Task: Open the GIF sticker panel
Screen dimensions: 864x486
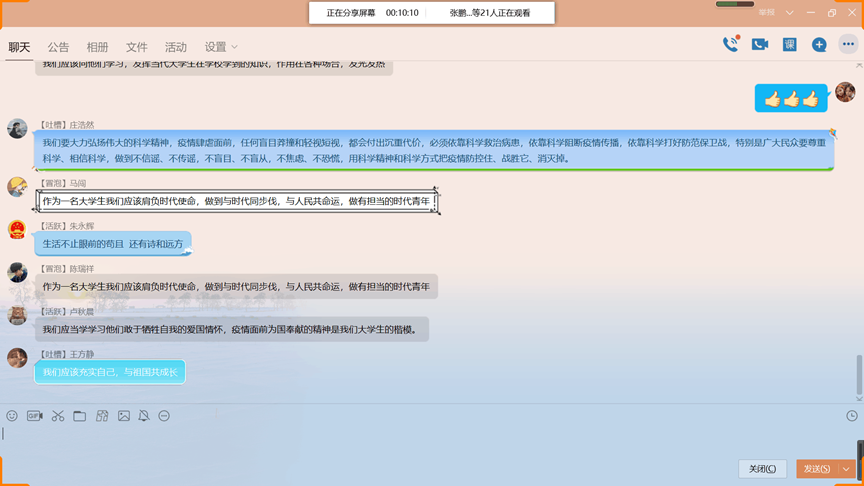Action: [x=34, y=416]
